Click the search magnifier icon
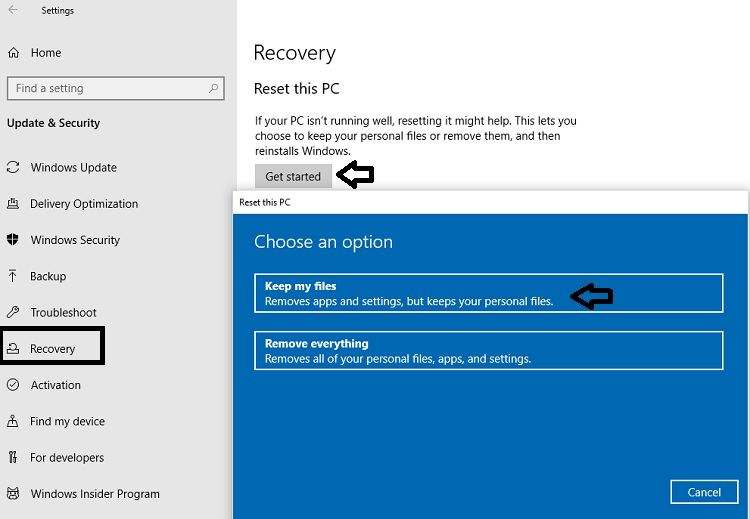Image resolution: width=750 pixels, height=519 pixels. 214,88
